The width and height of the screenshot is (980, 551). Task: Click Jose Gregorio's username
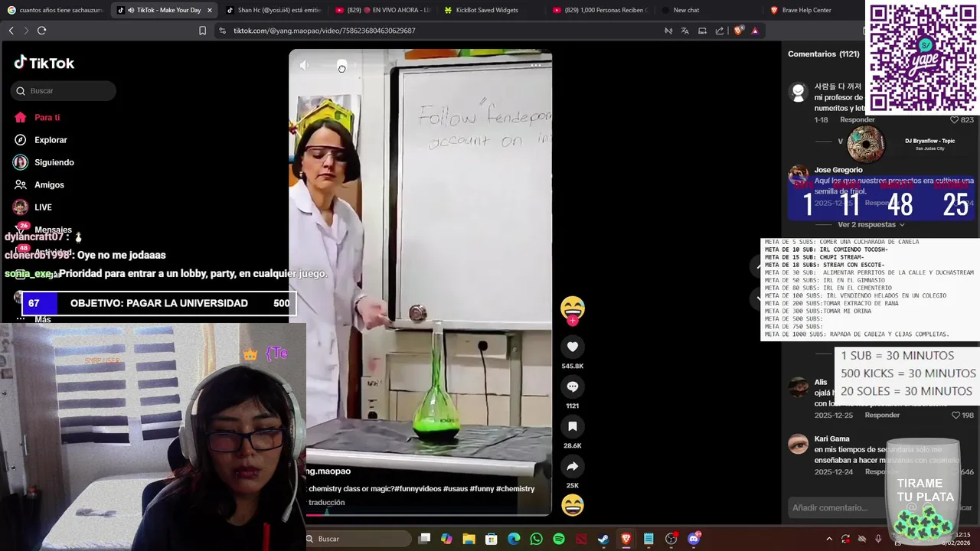pos(838,170)
